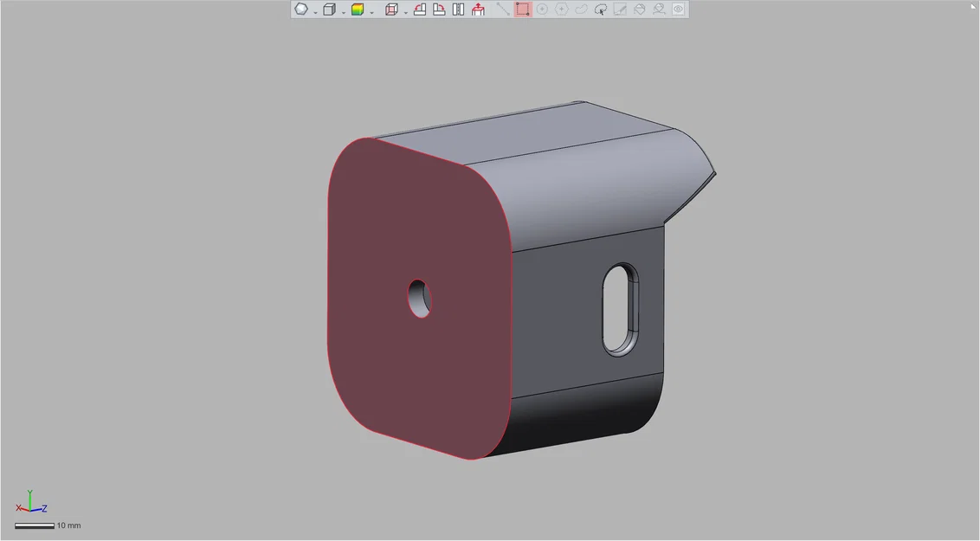Click the hexagon polygon selection icon

point(561,10)
